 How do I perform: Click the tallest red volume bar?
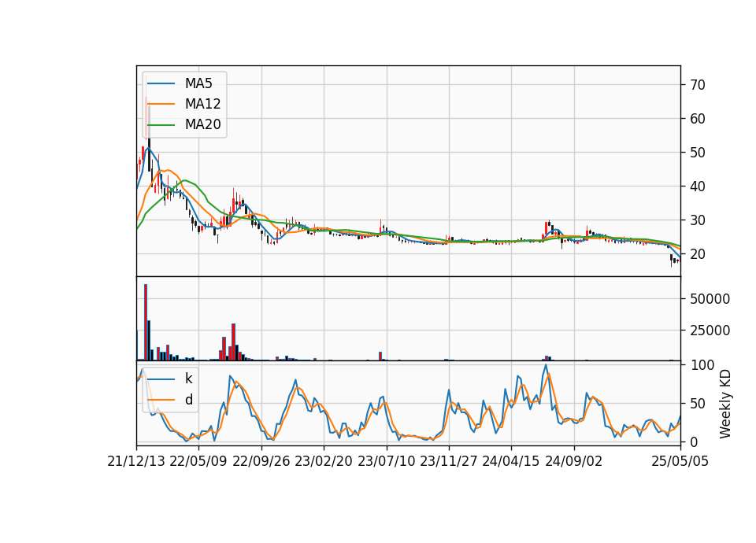[x=146, y=323]
